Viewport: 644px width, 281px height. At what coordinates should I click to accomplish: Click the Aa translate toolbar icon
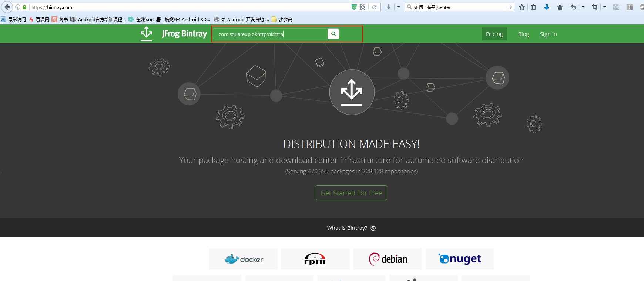tap(616, 7)
